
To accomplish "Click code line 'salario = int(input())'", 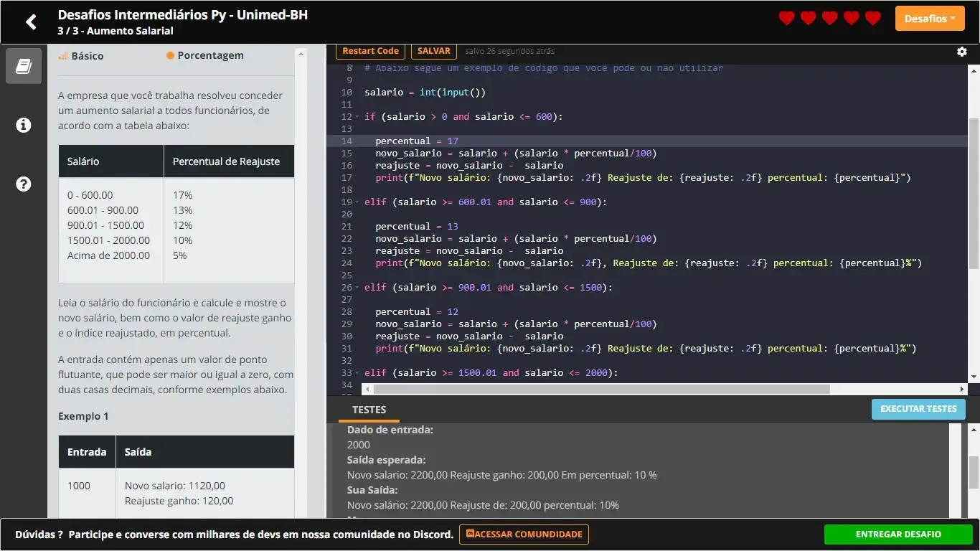I will click(x=425, y=93).
